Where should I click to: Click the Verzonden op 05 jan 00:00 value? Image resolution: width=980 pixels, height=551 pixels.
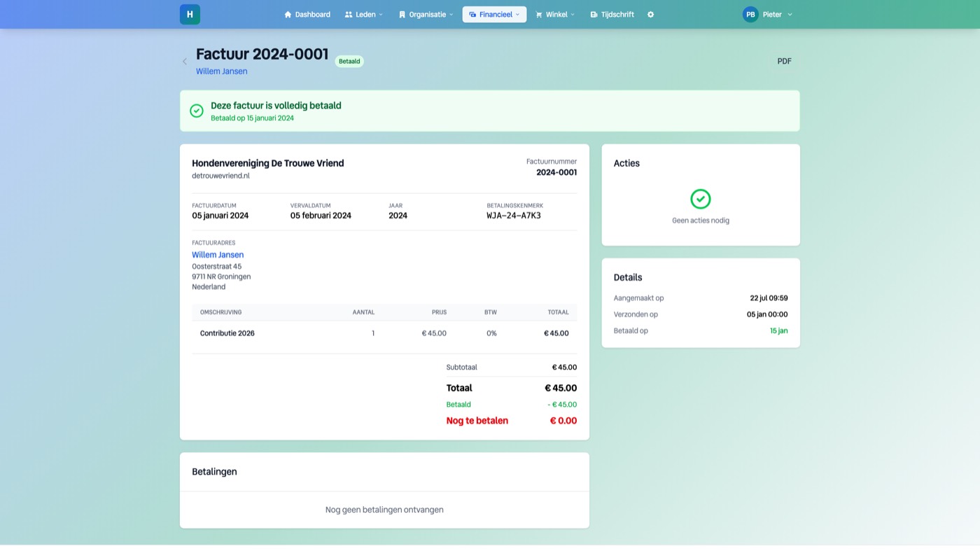767,314
